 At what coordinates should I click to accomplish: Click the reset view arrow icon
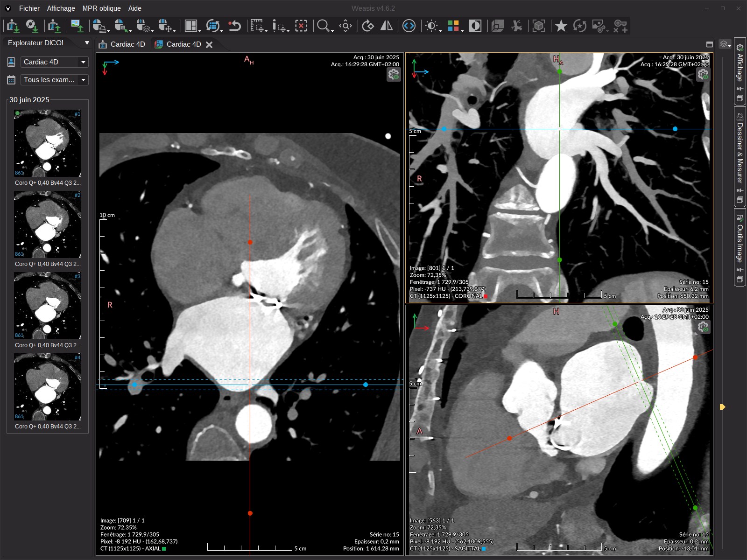click(x=235, y=26)
